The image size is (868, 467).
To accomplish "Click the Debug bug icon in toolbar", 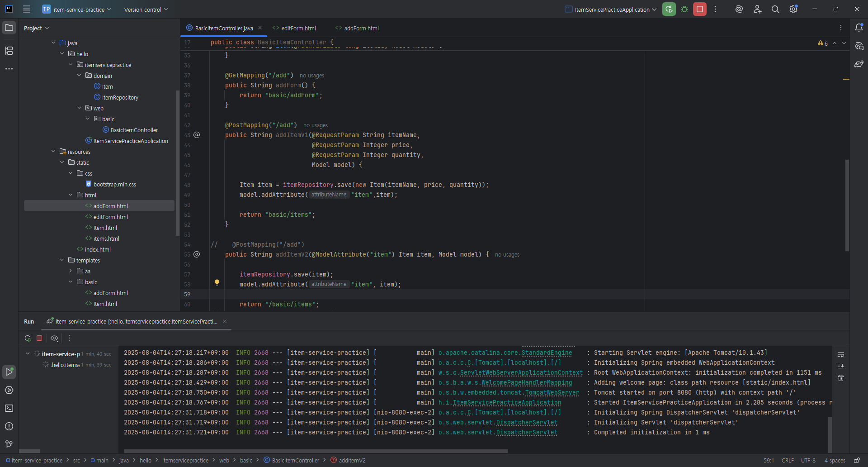I will click(x=684, y=9).
